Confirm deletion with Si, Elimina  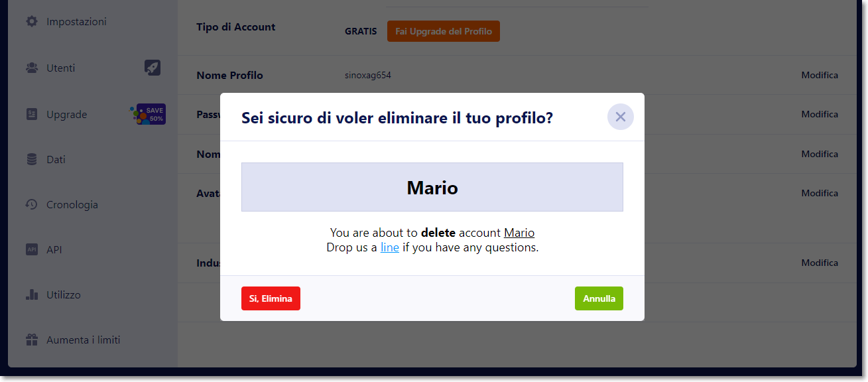point(271,298)
